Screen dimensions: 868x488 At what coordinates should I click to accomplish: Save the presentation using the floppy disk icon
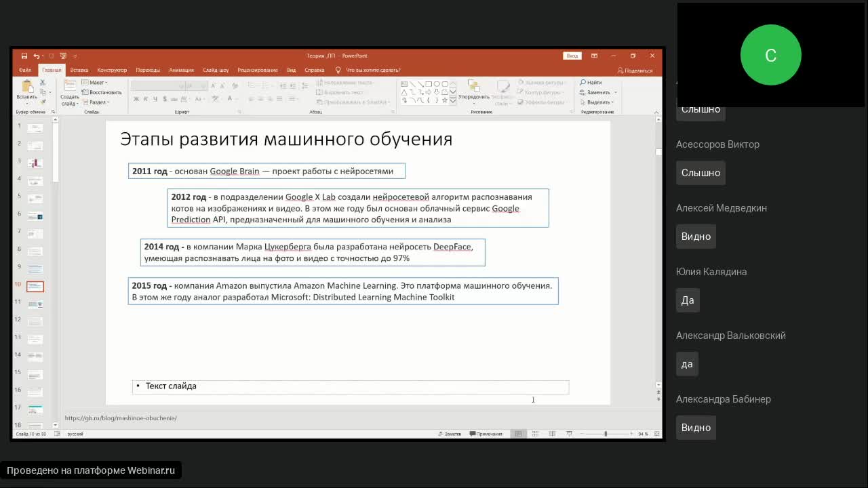click(x=24, y=56)
